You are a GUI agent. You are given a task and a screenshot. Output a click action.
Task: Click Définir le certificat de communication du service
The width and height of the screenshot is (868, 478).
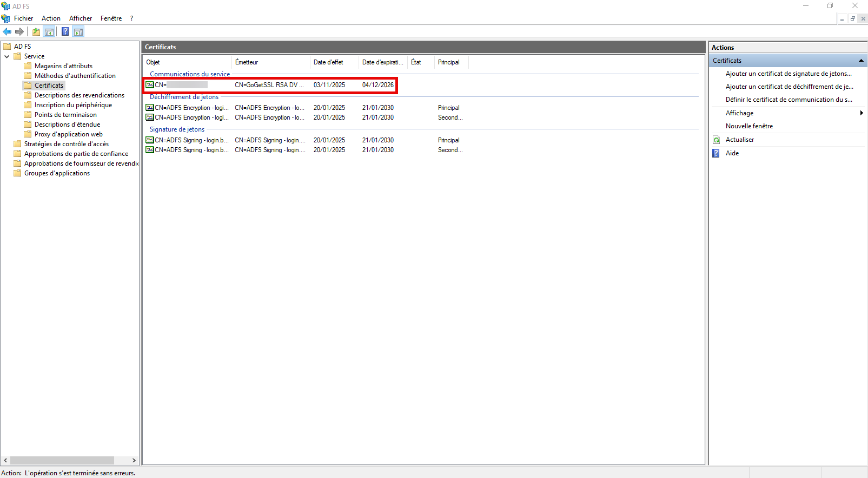pyautogui.click(x=789, y=100)
